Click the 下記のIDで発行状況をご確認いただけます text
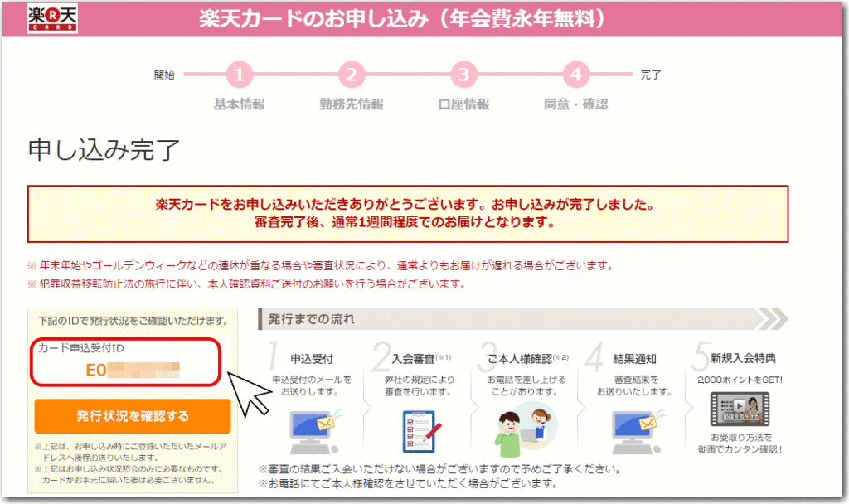The image size is (849, 504). coord(133,321)
